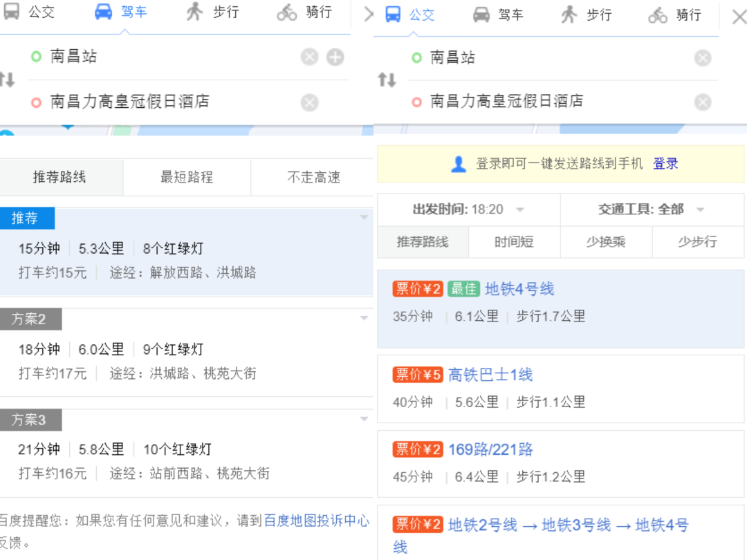This screenshot has width=747, height=560.
Task: Clear destination hotel in right panel
Action: pos(703,102)
